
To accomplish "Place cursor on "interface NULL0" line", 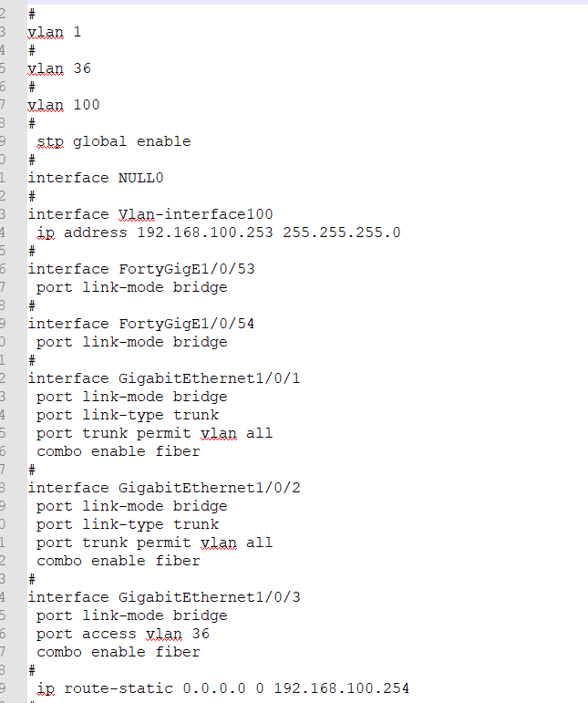I will click(x=96, y=178).
